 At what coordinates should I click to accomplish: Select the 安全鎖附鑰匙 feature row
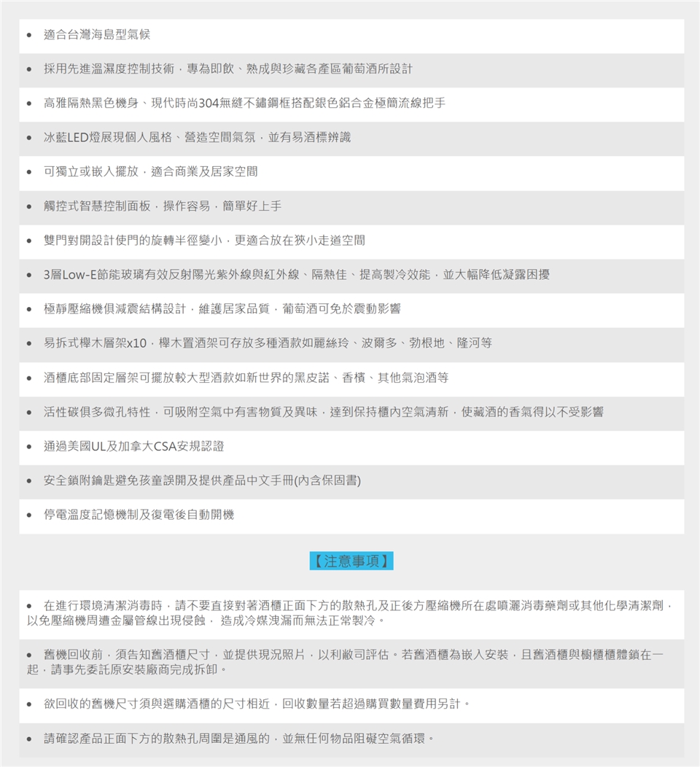(x=202, y=480)
